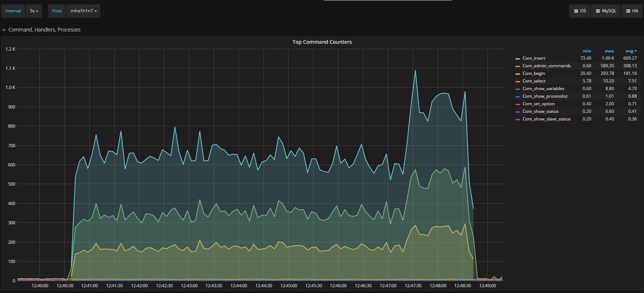Toggle the Com_admin_commands series visibility

point(546,66)
